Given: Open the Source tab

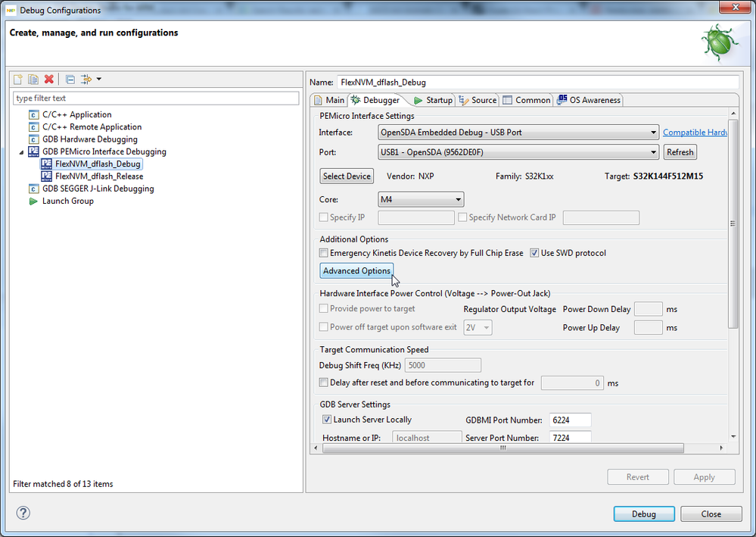Looking at the screenshot, I should [478, 100].
